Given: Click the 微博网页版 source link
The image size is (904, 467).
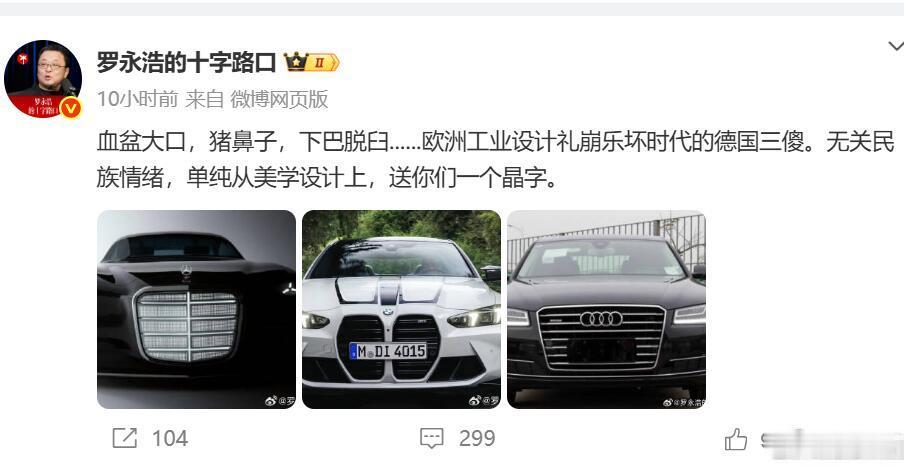Looking at the screenshot, I should 279,99.
